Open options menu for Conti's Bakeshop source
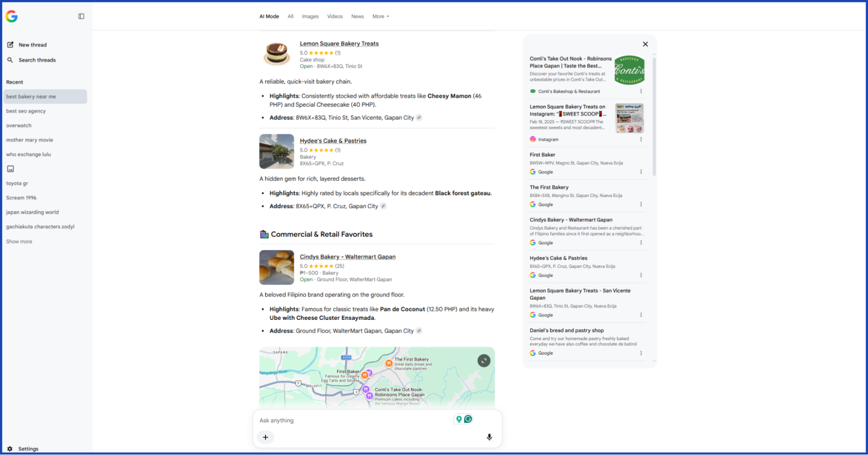 pyautogui.click(x=641, y=91)
